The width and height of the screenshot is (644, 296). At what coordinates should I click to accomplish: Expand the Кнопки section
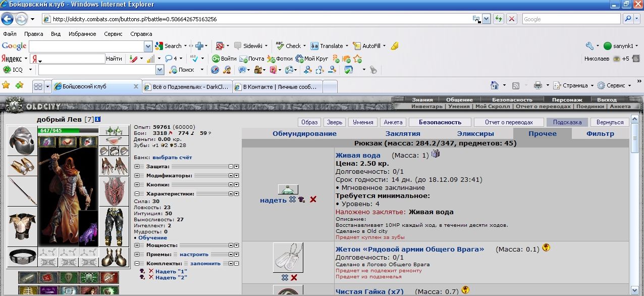pos(137,184)
